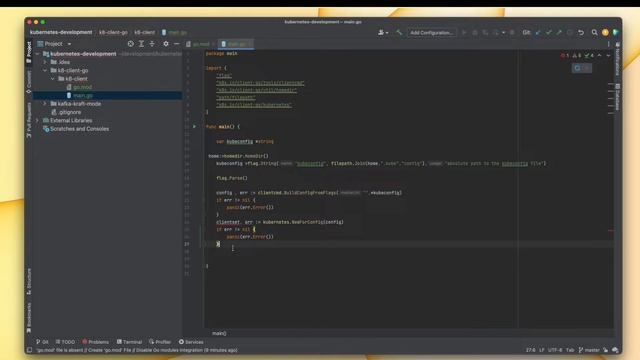
Task: Toggle the Structure sidebar tab
Action: pyautogui.click(x=29, y=282)
